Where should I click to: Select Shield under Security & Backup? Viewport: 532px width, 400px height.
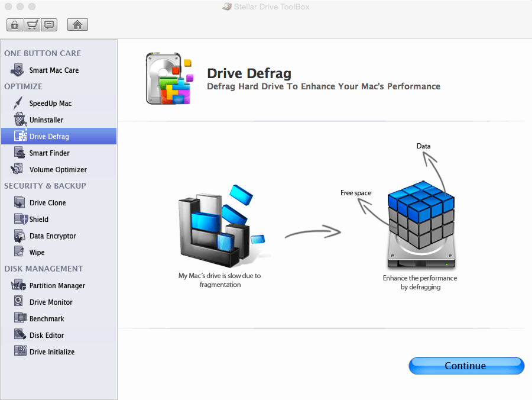click(x=38, y=220)
